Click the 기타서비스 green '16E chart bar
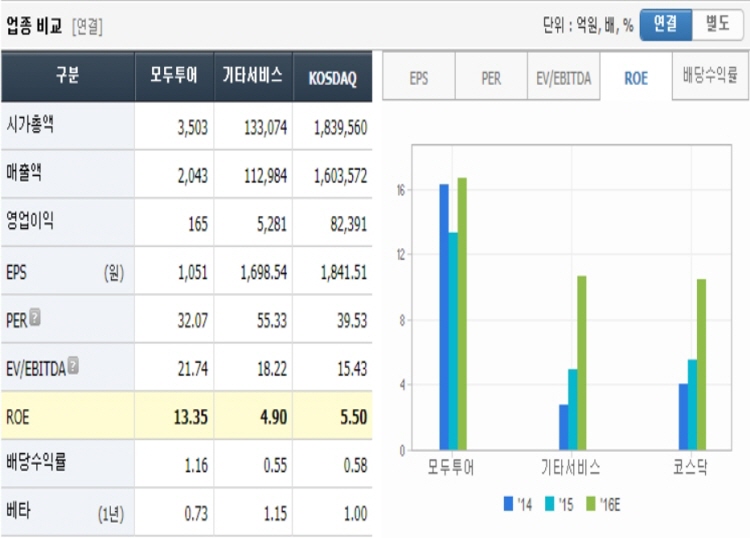The image size is (750, 538). point(582,363)
